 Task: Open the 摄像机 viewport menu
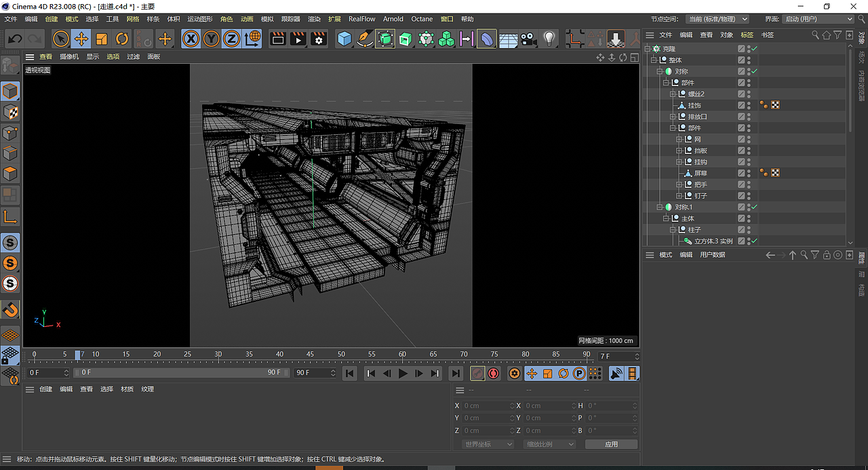(69, 57)
